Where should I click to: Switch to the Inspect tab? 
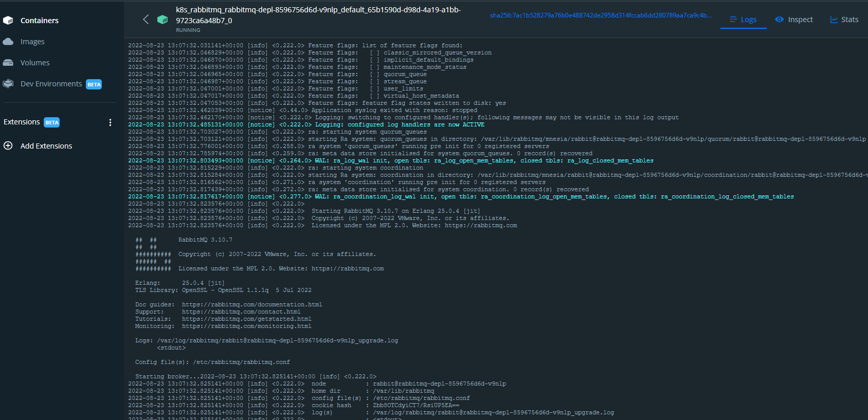794,20
